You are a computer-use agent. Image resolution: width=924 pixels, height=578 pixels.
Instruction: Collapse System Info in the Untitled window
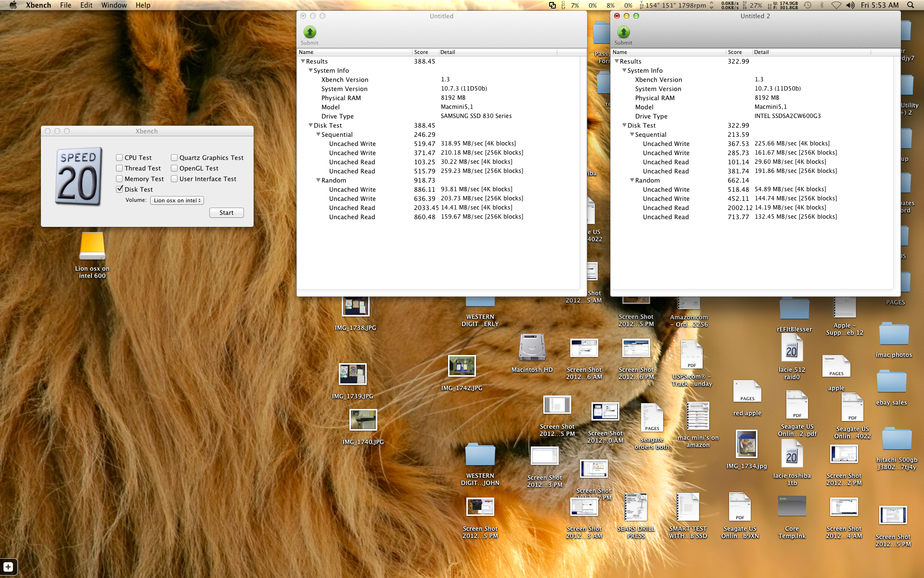coord(310,70)
